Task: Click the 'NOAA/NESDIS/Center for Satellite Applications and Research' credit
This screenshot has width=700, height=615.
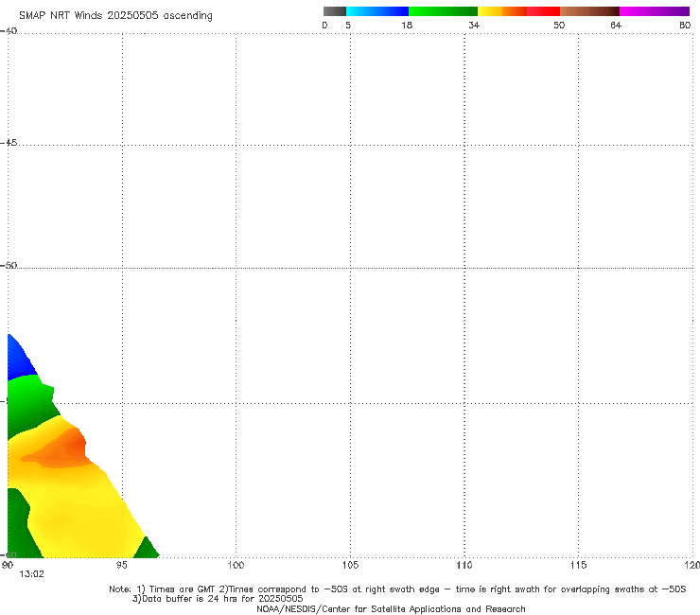Action: [x=391, y=609]
